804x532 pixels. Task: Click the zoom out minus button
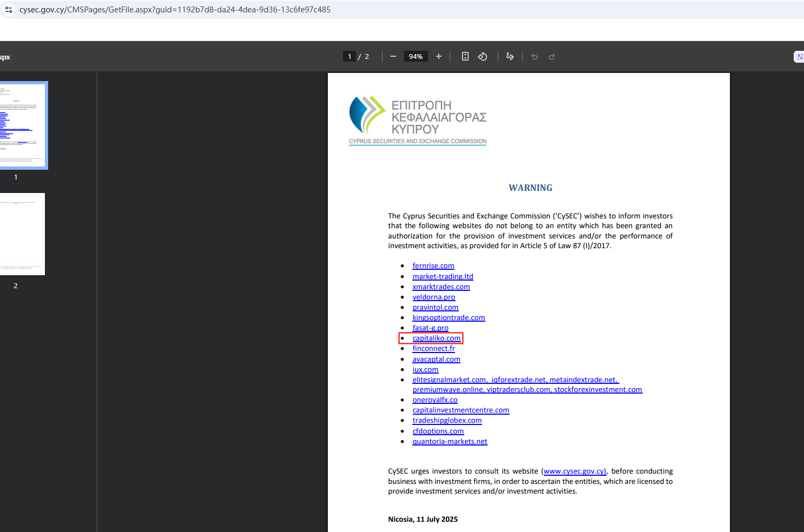coord(393,57)
